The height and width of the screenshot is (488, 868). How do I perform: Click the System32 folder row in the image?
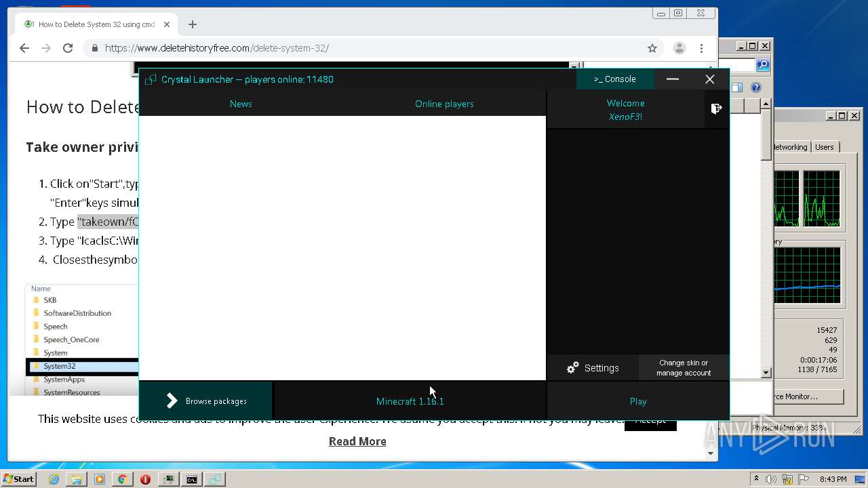[x=82, y=366]
